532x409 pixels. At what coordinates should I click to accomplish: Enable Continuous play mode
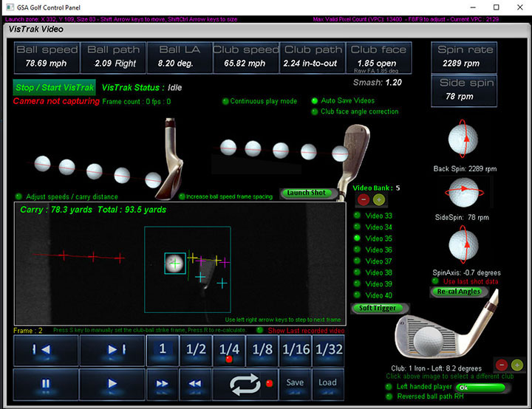coord(225,101)
